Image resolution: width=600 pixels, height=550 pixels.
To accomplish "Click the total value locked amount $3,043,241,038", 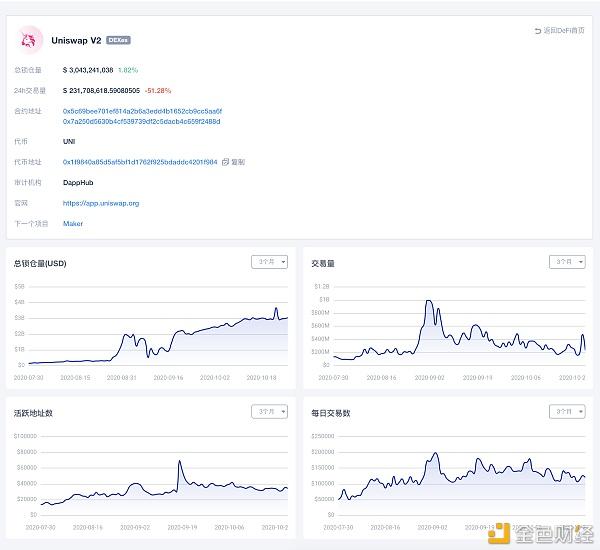I will coord(88,70).
